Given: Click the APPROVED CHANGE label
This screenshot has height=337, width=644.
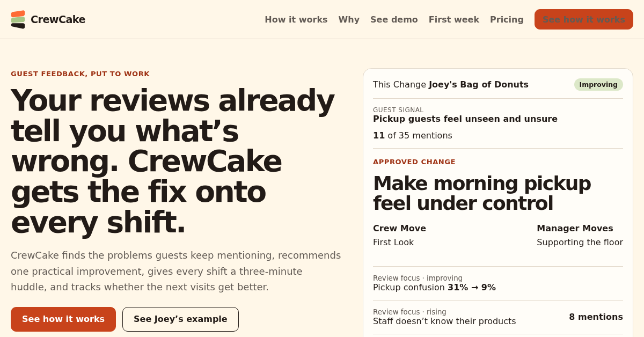Looking at the screenshot, I should coord(414,162).
